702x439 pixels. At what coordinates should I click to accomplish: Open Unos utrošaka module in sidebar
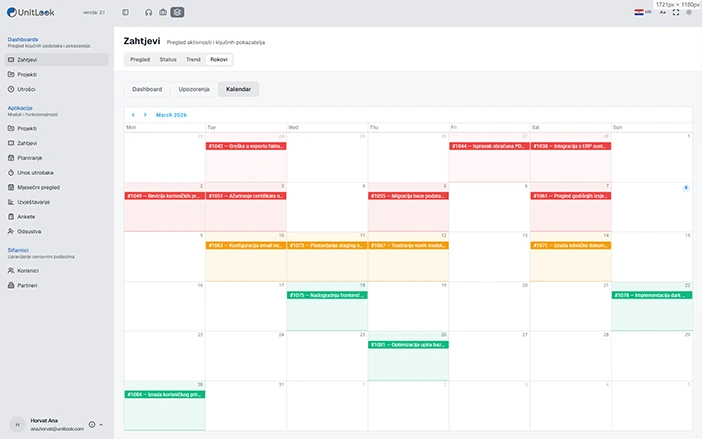[57, 173]
